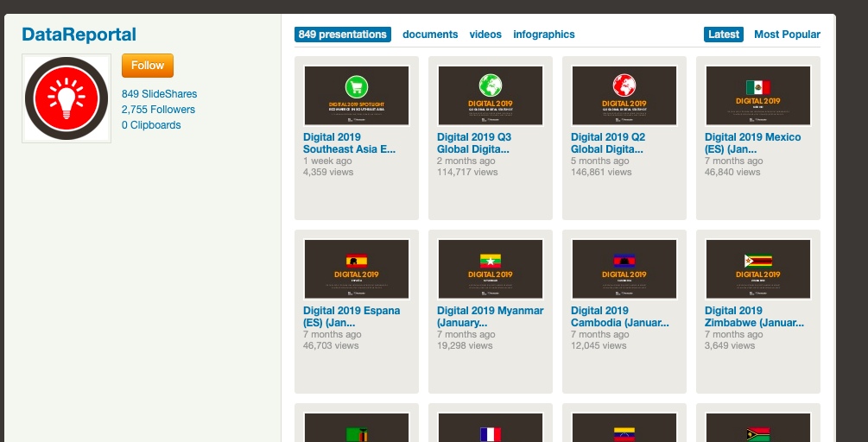Click the 1 week ago timestamp
The width and height of the screenshot is (868, 442).
tap(327, 161)
